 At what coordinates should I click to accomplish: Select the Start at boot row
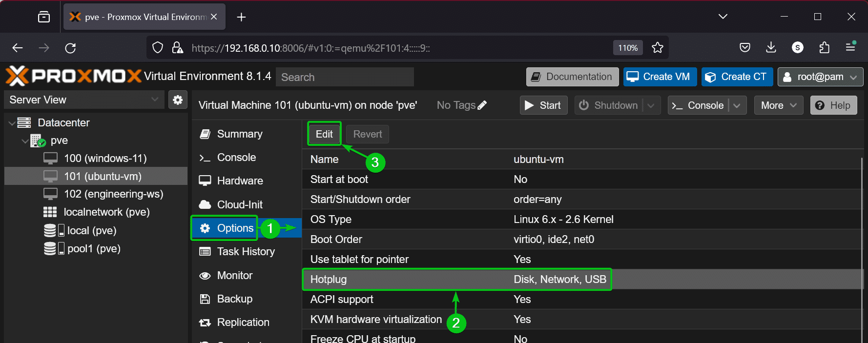coord(582,180)
